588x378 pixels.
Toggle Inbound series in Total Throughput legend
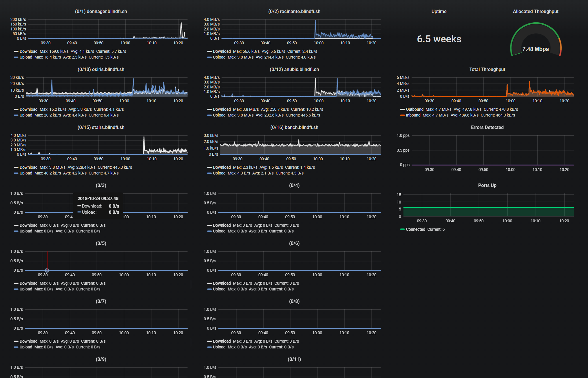[x=413, y=115]
